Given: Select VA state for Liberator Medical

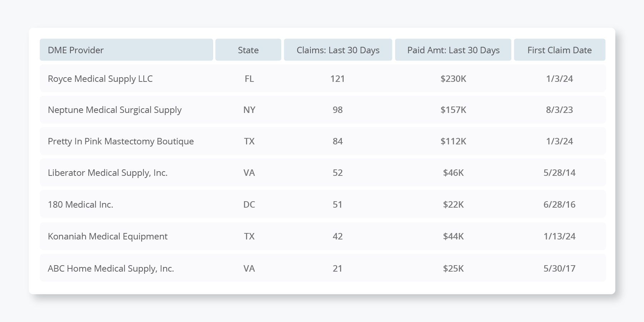Looking at the screenshot, I should click(249, 173).
